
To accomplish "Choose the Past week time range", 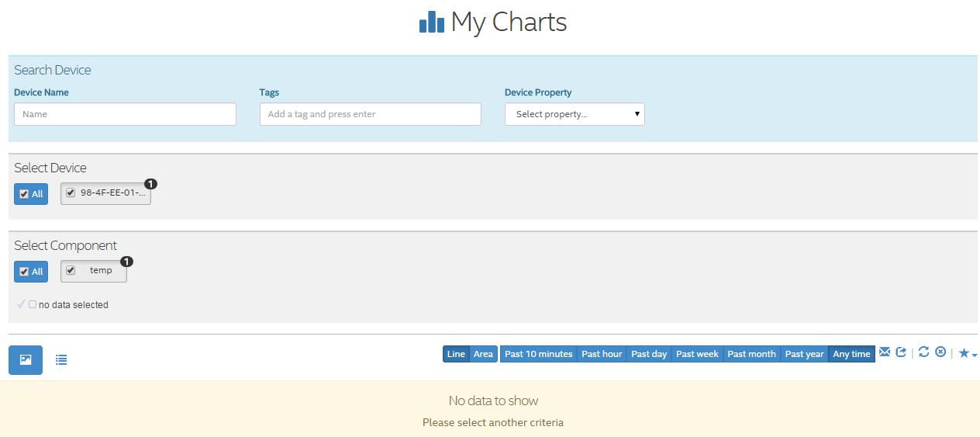I will tap(697, 354).
